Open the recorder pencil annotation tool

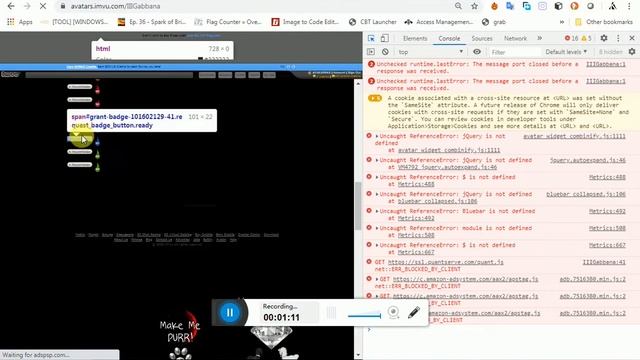[414, 313]
